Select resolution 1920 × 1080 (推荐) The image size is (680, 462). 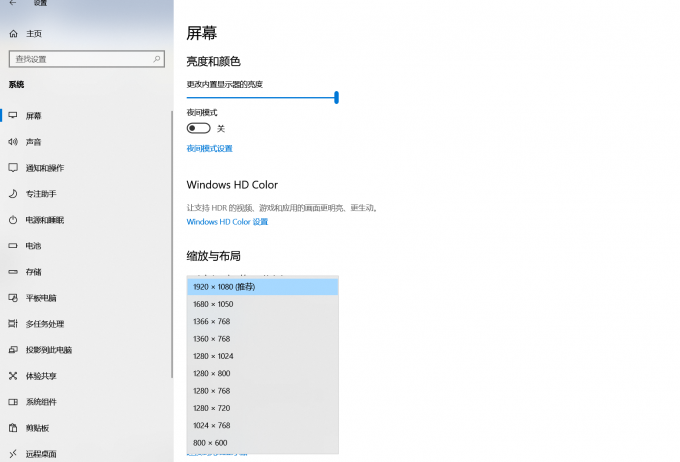tap(262, 287)
